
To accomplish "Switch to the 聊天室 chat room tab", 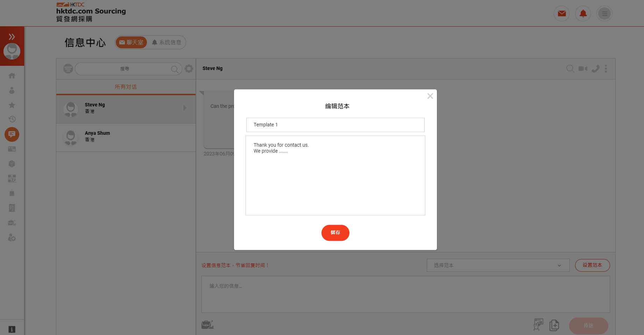I will pyautogui.click(x=131, y=42).
